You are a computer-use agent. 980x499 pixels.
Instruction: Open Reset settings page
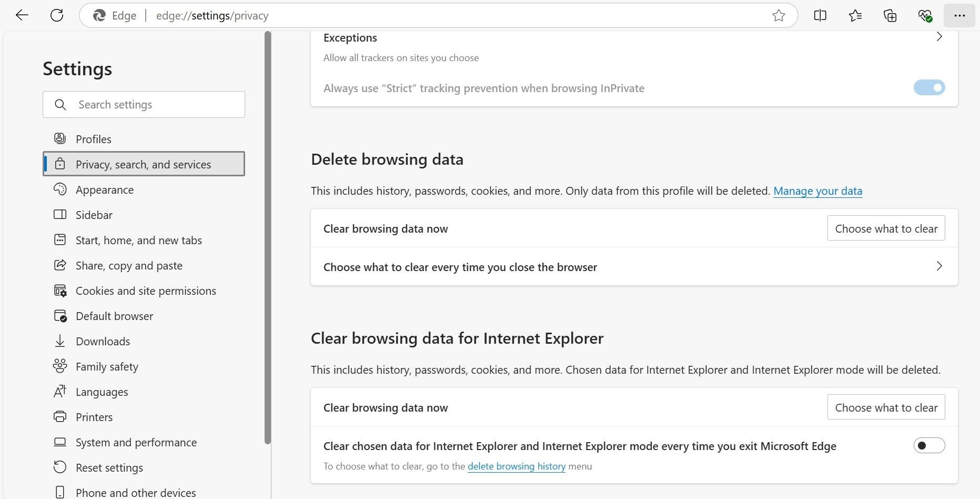[x=144, y=467]
